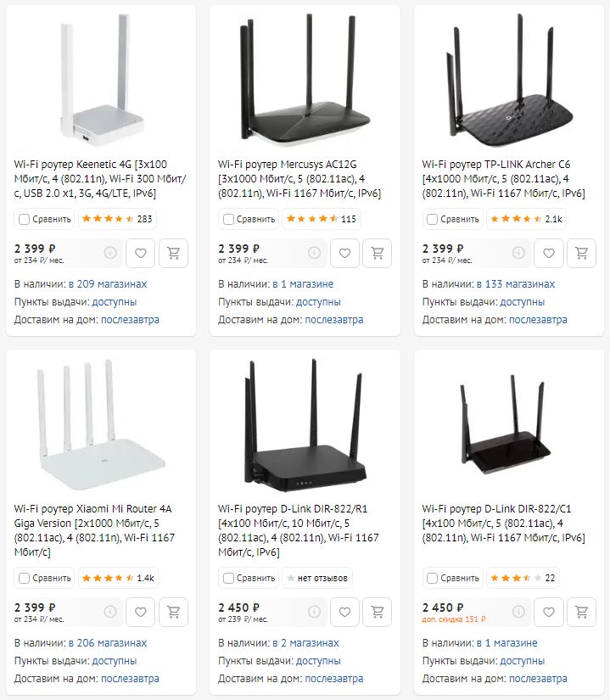This screenshot has height=700, width=610.
Task: Add Xiaomi Mi Router 4A to cart
Action: (x=174, y=612)
